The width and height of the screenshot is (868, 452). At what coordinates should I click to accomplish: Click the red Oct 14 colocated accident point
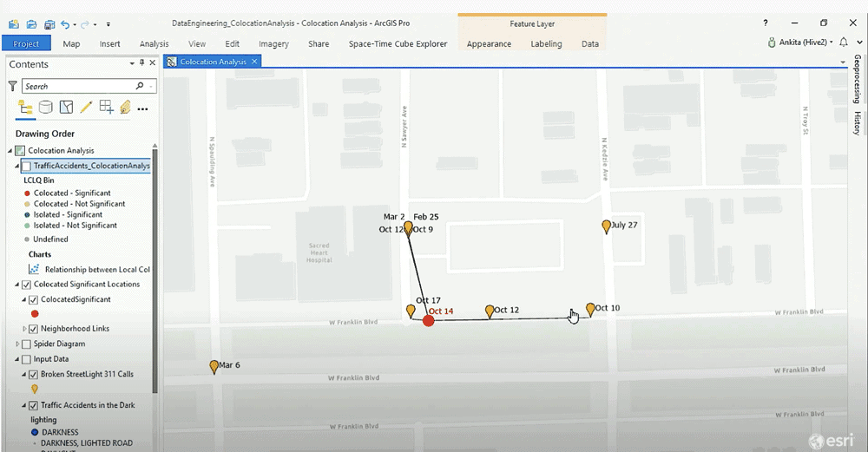pyautogui.click(x=429, y=320)
